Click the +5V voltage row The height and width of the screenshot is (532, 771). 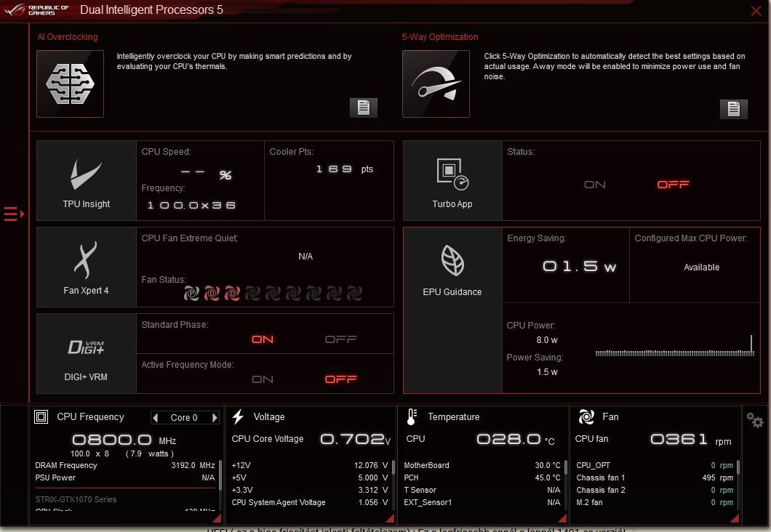pos(310,477)
